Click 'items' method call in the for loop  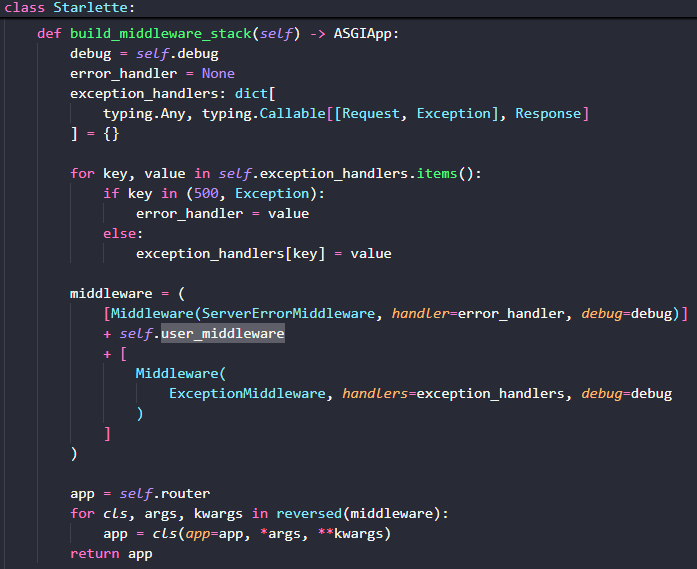pos(437,173)
